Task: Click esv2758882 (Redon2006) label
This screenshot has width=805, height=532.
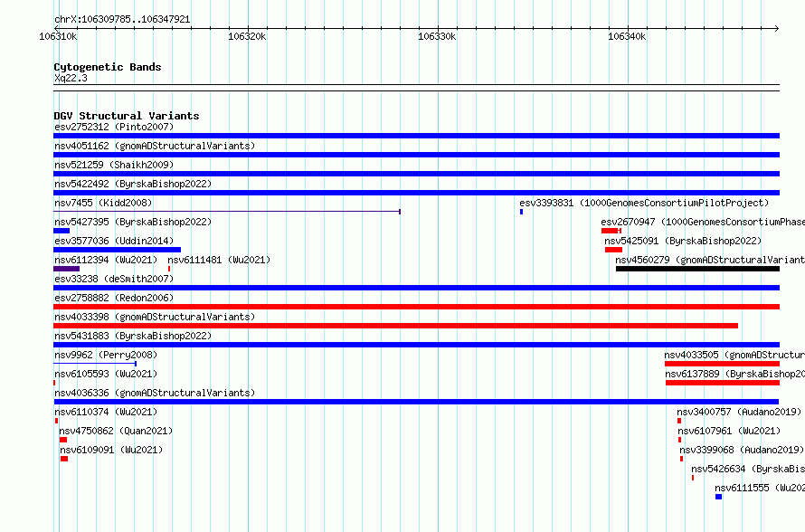Action: tap(114, 298)
